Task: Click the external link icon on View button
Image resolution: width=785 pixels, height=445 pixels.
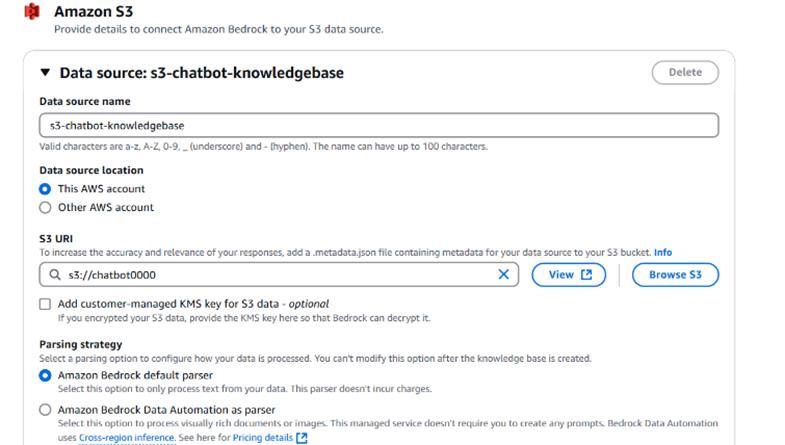Action: (586, 274)
